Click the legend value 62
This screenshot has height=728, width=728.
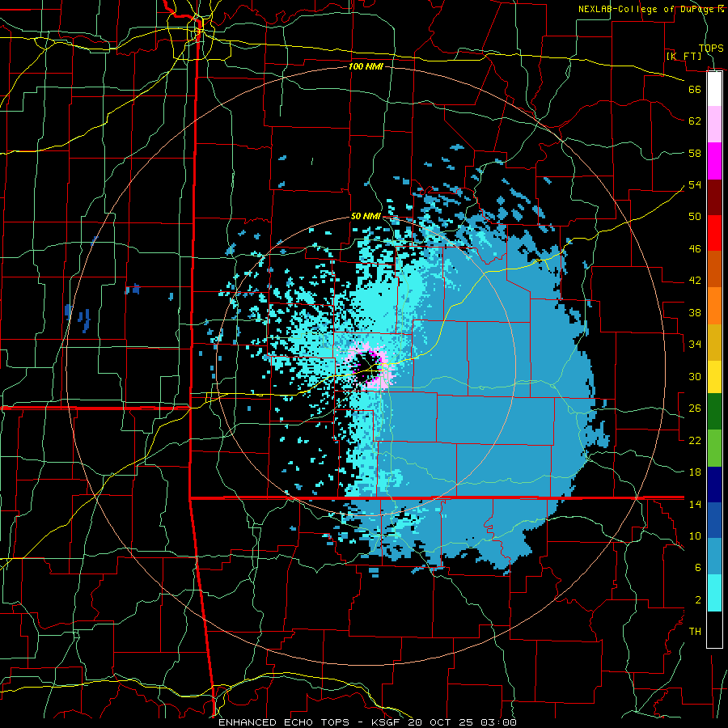(695, 121)
